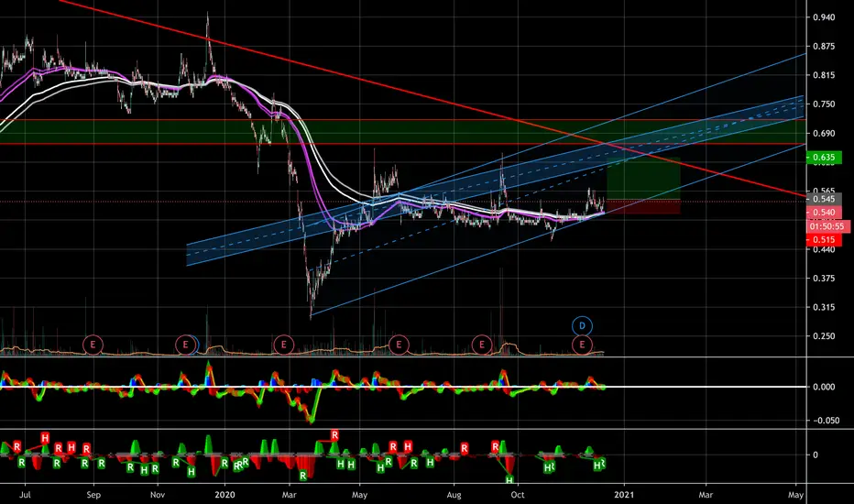The width and height of the screenshot is (854, 504).
Task: Click the Nov label on time axis
Action: click(158, 495)
